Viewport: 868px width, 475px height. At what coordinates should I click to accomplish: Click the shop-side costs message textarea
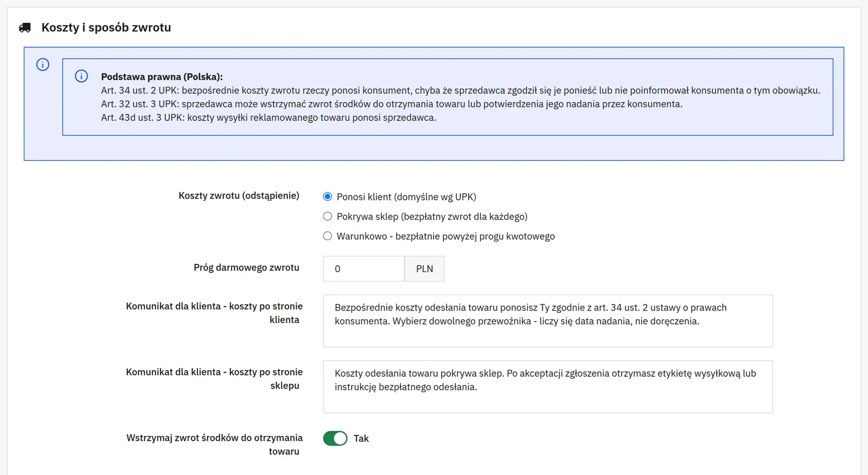pyautogui.click(x=548, y=387)
